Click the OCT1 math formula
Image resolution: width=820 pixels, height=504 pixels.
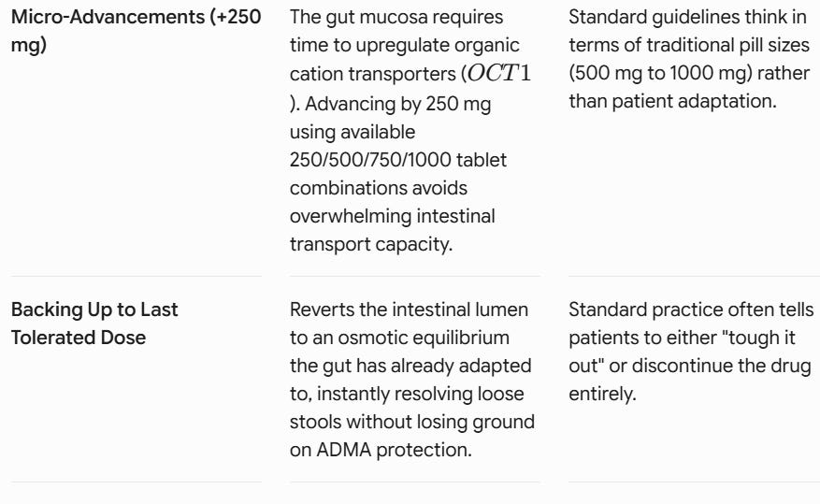(x=499, y=74)
